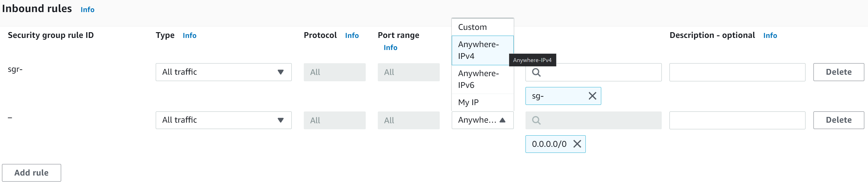Screen dimensions: 868x183
Task: Open Type dropdown for the first rule
Action: [x=223, y=72]
